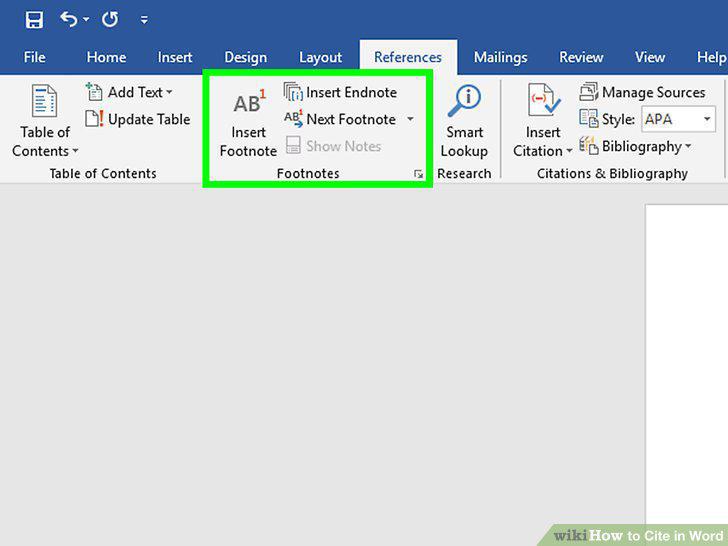Click the Bibliography icon

pos(589,145)
